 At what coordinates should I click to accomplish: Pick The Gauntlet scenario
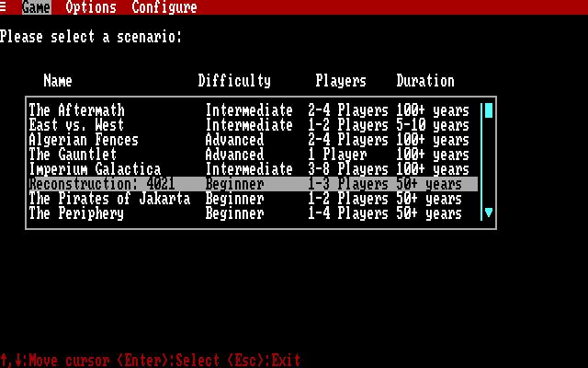[254, 155]
